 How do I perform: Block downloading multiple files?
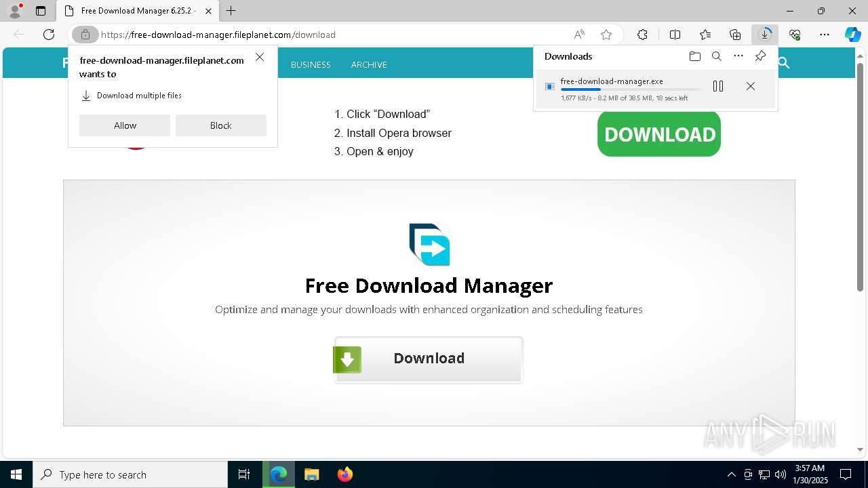pos(221,125)
